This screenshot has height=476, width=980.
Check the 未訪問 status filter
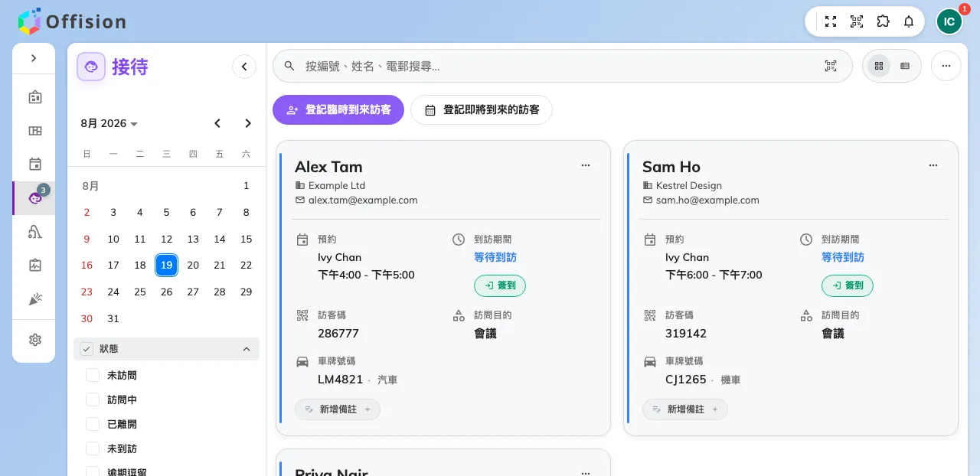(93, 375)
